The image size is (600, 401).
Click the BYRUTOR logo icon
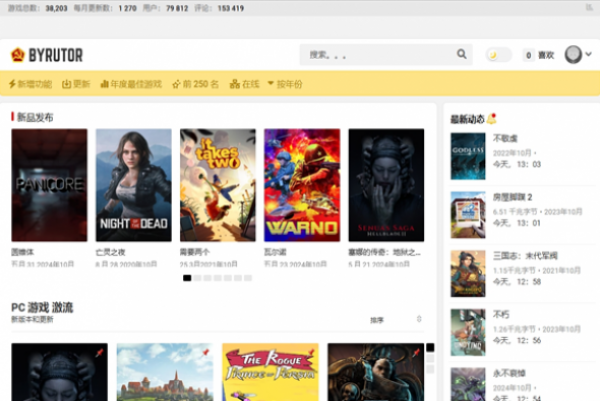pos(17,55)
